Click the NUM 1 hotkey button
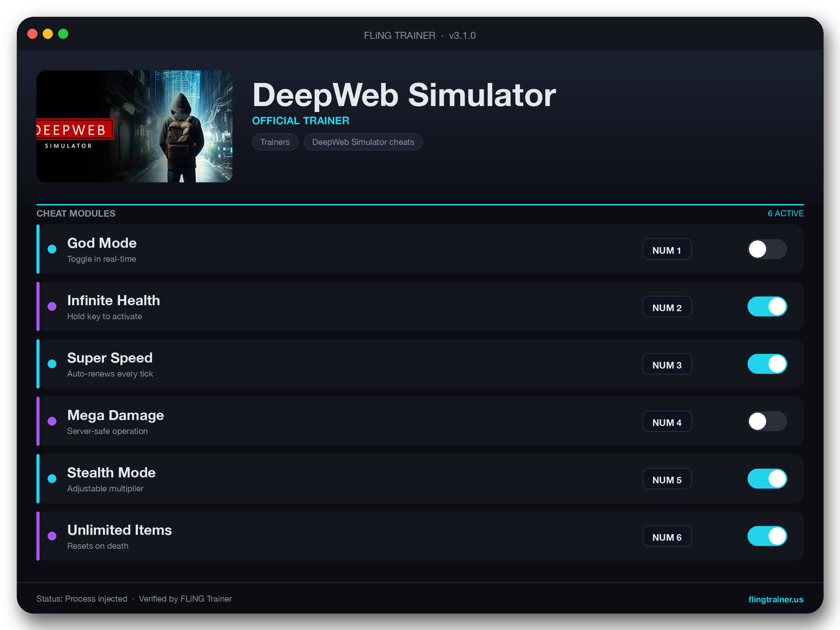 [667, 250]
